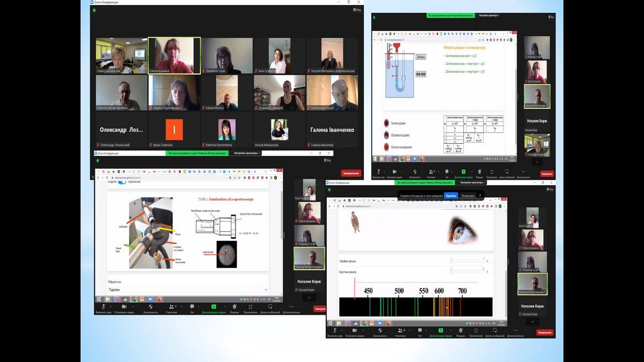Select the third distilled water plus alcohol option

click(444, 71)
